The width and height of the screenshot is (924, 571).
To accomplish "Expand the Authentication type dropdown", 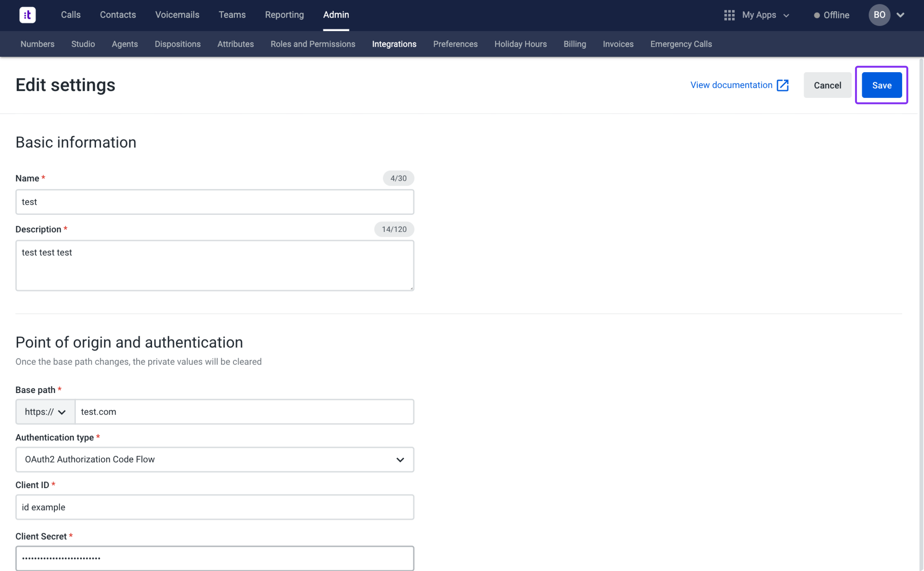I will click(215, 460).
